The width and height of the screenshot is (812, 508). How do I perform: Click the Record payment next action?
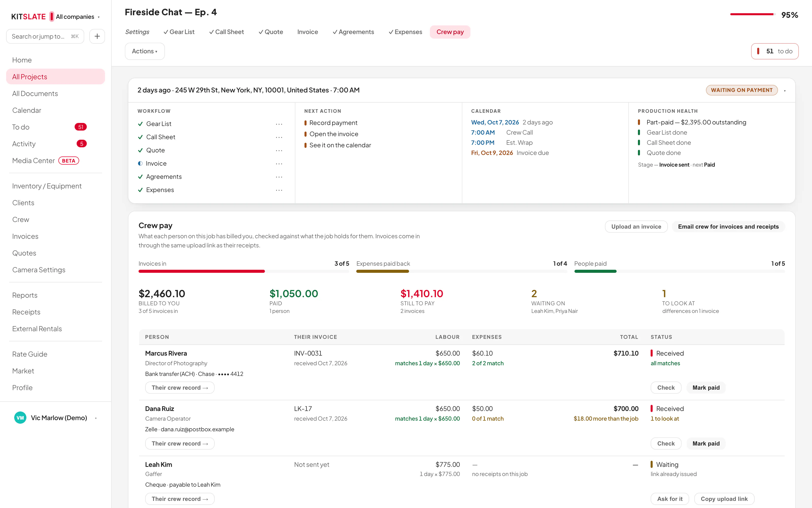click(x=333, y=123)
